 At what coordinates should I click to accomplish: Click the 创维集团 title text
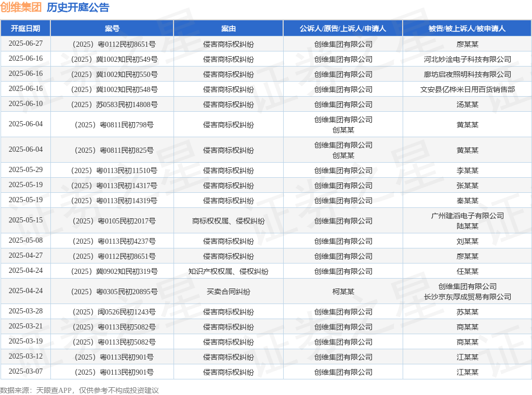(x=21, y=7)
